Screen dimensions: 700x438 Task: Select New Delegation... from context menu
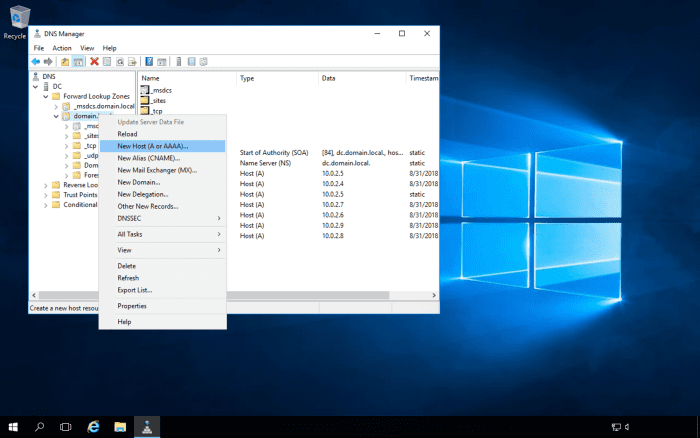(x=162, y=194)
